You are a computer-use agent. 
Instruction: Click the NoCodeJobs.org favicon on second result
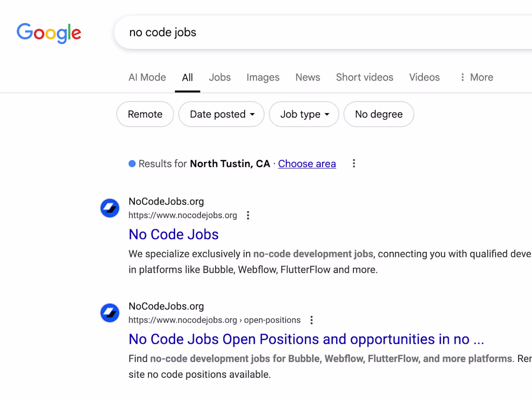tap(110, 313)
